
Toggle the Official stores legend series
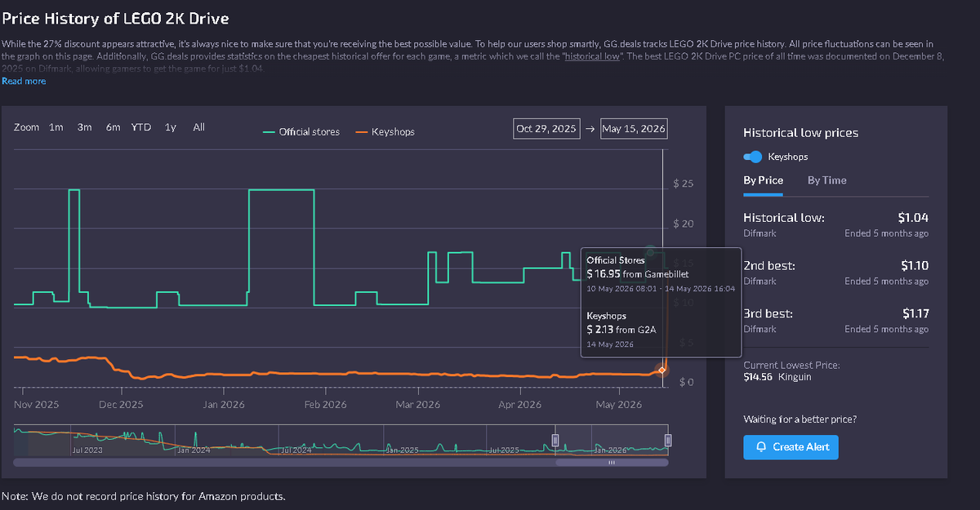(301, 131)
